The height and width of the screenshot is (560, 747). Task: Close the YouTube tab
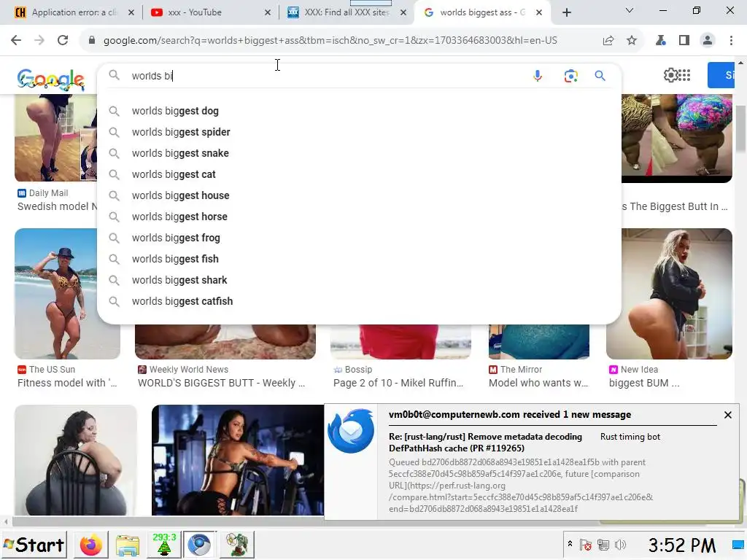point(268,13)
